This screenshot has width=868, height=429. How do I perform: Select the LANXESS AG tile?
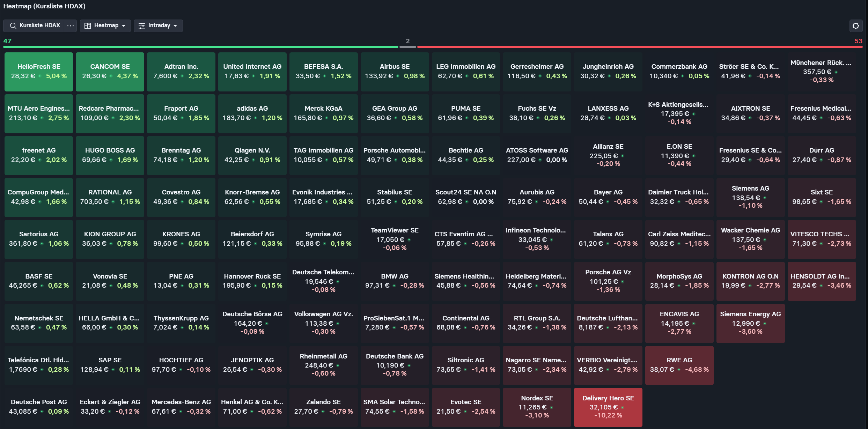pos(608,113)
